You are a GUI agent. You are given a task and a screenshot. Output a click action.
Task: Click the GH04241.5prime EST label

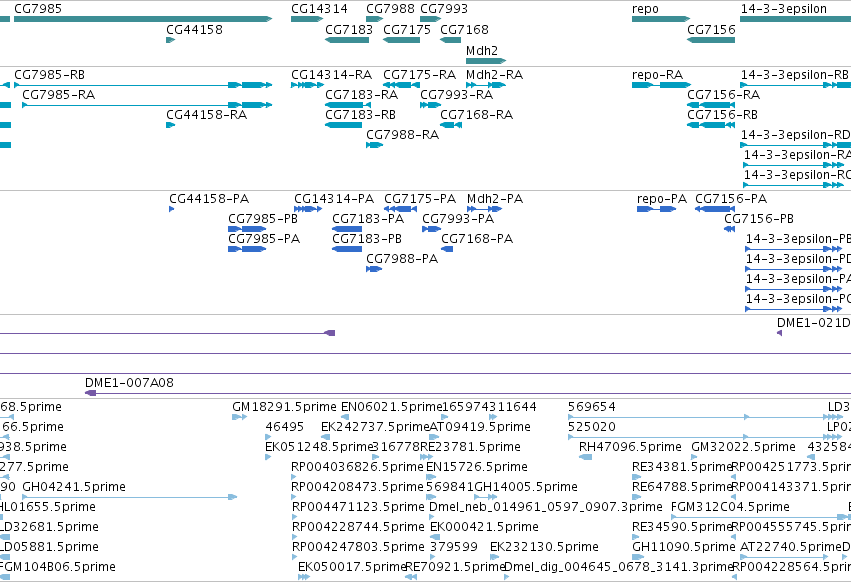(x=74, y=488)
